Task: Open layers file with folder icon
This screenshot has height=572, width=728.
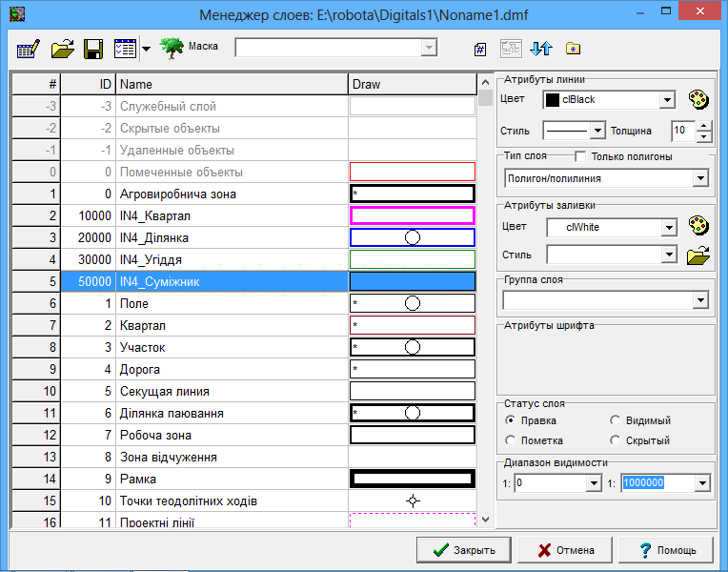Action: pos(63,49)
